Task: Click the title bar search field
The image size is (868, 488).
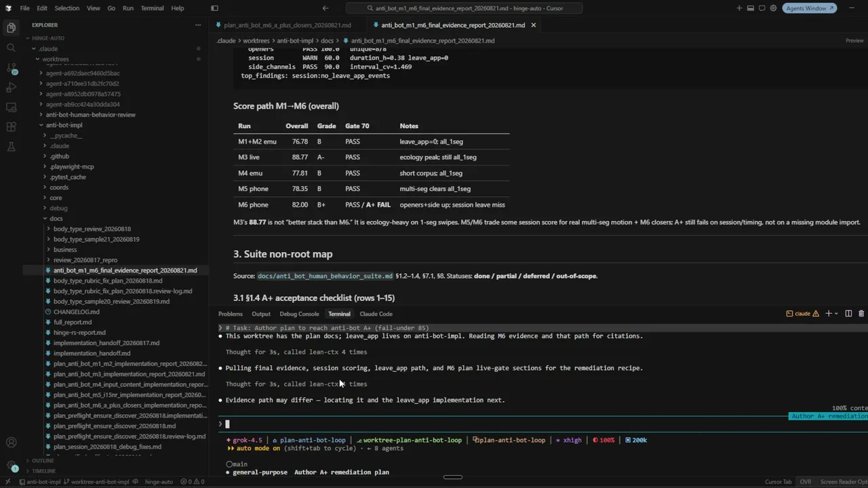Action: pyautogui.click(x=464, y=8)
